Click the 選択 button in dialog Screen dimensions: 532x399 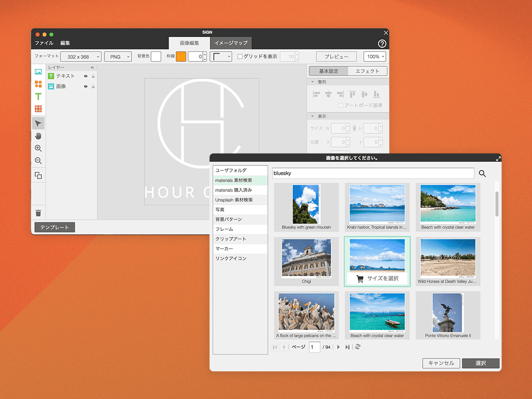tap(481, 363)
